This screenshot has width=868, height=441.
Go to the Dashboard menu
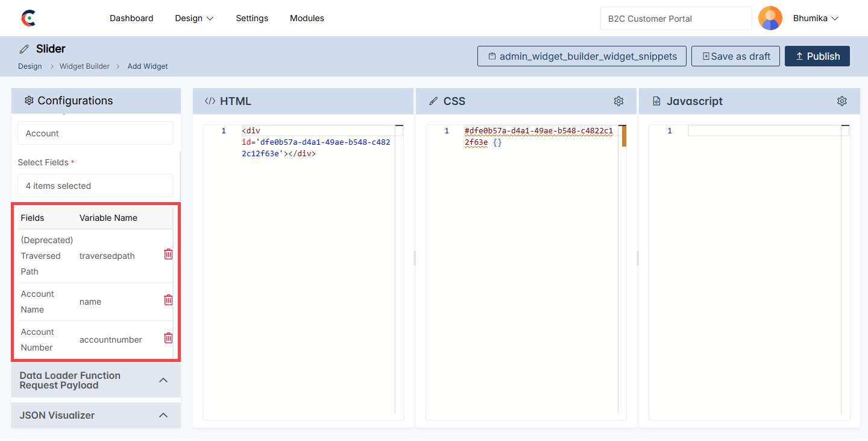tap(131, 18)
